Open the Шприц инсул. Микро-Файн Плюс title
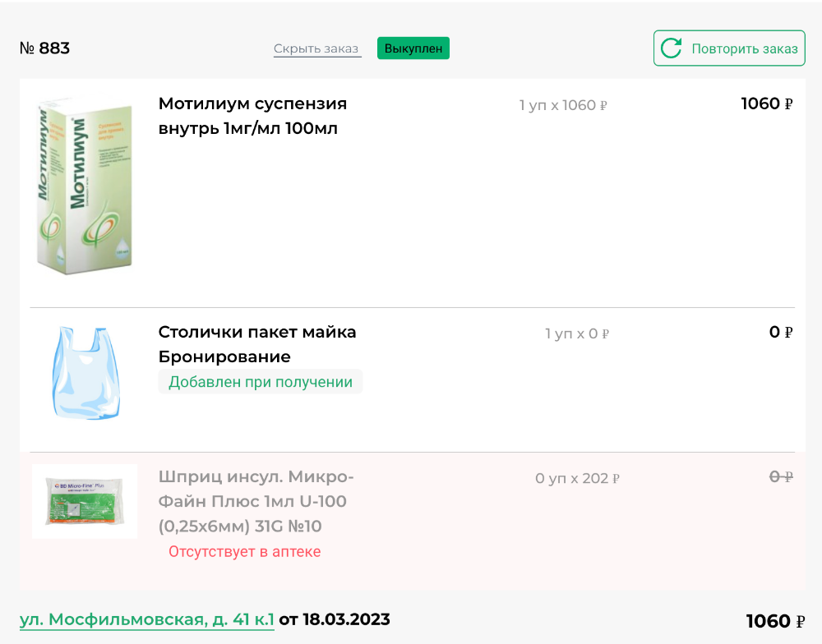The image size is (822, 644). (256, 501)
